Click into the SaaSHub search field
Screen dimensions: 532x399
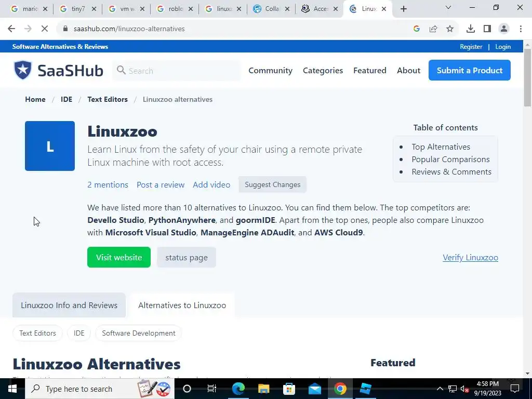coord(177,71)
